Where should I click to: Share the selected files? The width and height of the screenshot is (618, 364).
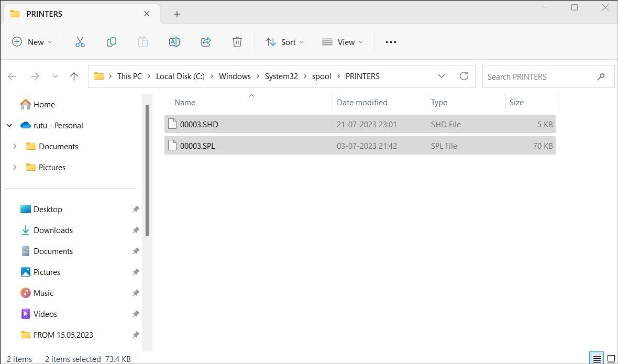205,42
